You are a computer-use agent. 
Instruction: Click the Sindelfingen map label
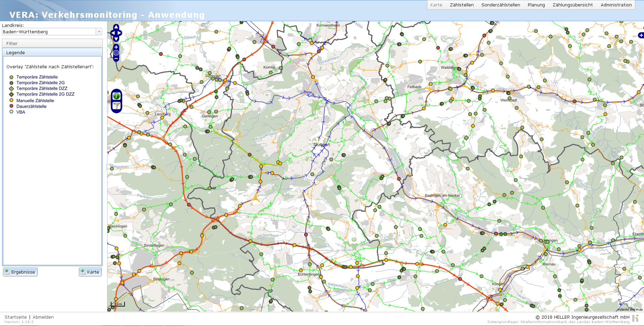coord(154,245)
